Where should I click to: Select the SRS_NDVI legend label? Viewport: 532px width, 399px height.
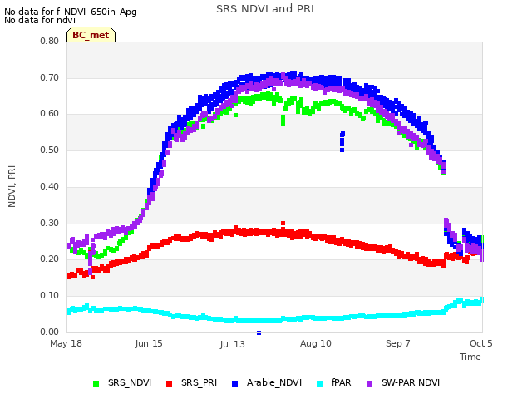130,382
